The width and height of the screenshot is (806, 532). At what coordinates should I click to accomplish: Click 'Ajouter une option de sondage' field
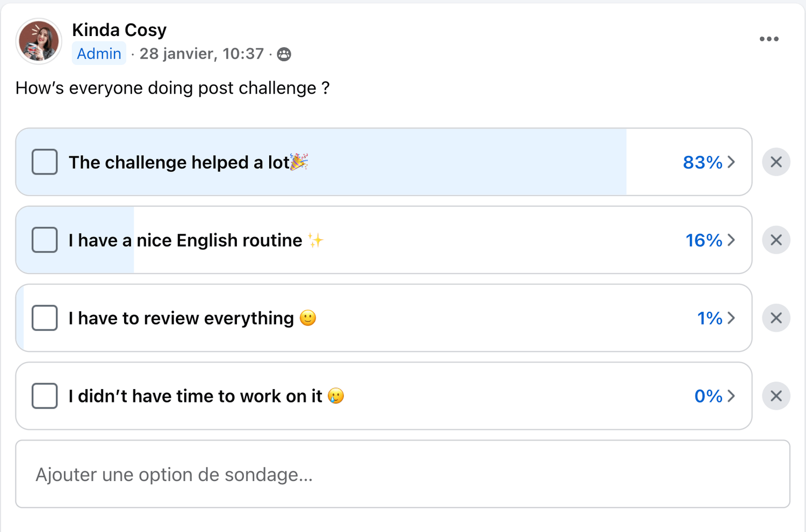[402, 474]
